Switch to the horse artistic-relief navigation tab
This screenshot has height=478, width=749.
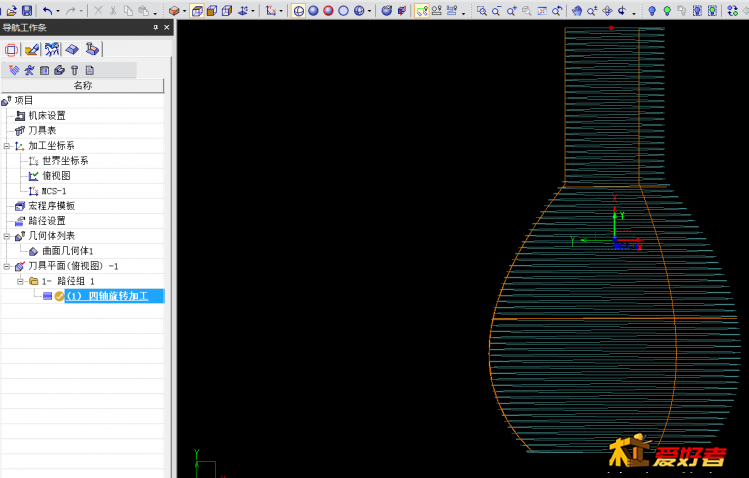[52, 50]
